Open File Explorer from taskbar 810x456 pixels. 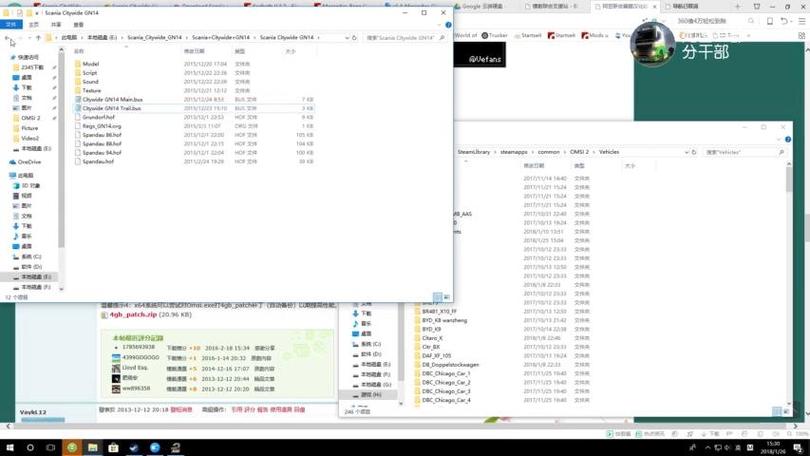click(x=92, y=448)
